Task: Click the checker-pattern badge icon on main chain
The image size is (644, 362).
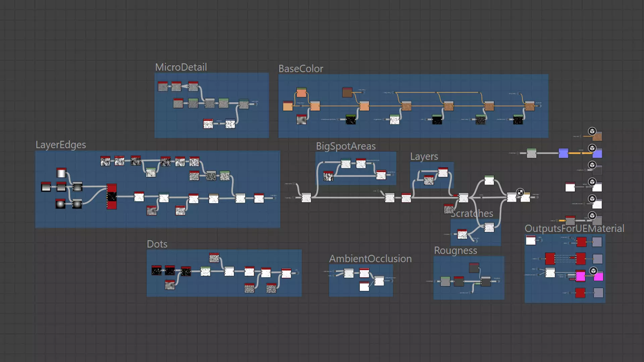Action: pos(520,192)
